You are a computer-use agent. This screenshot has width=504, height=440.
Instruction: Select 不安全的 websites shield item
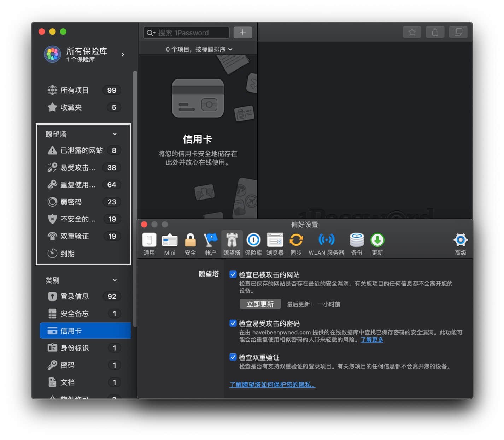84,219
